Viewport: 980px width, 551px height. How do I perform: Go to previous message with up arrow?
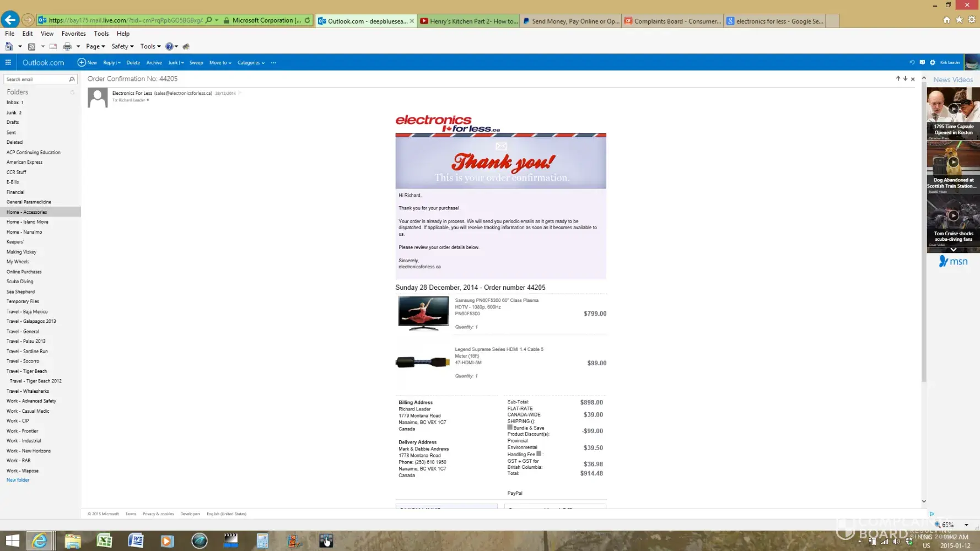[x=898, y=79]
